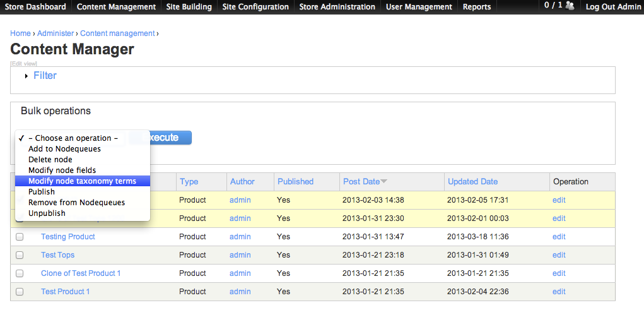The width and height of the screenshot is (644, 310).
Task: Open the Filter link
Action: 45,76
